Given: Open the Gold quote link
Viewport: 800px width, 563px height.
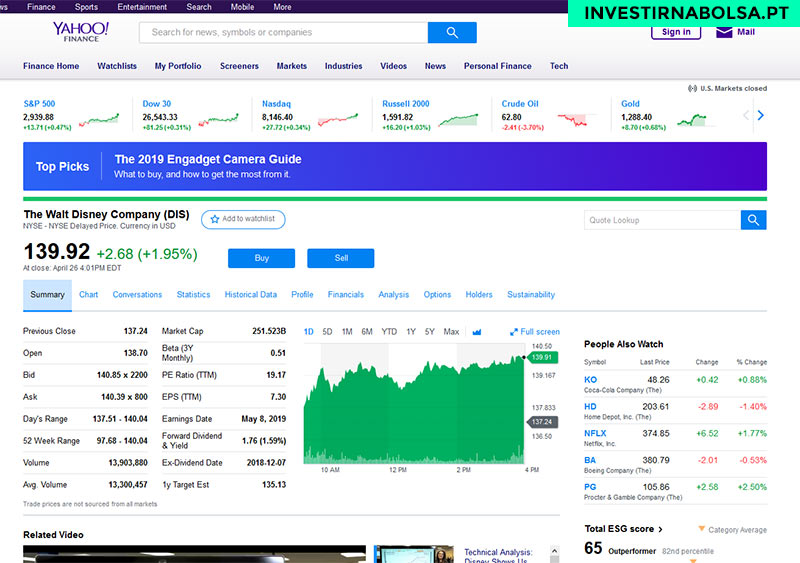Looking at the screenshot, I should (630, 104).
